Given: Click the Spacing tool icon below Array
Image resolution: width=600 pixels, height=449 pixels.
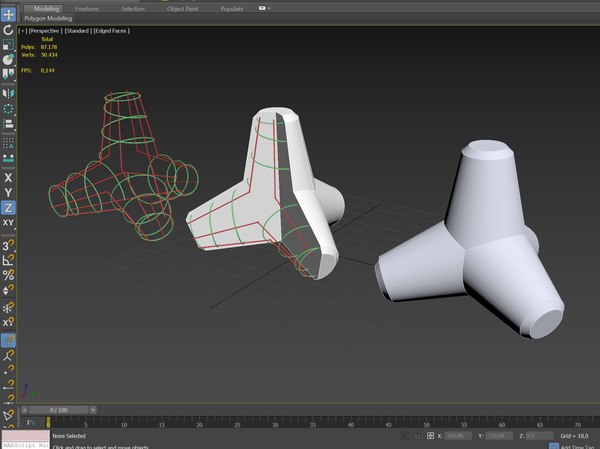Looking at the screenshot, I should [x=8, y=158].
